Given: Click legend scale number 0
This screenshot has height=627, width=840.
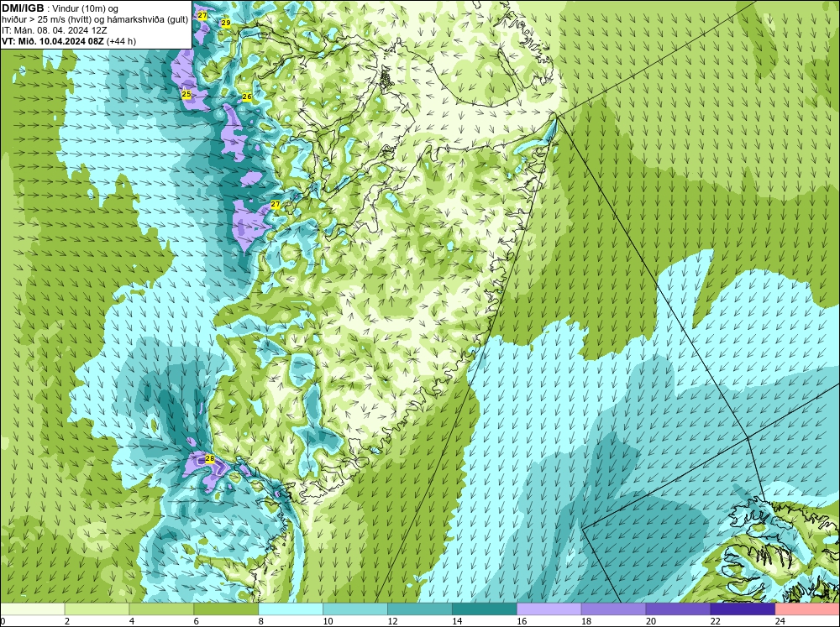Looking at the screenshot, I should pos(3,621).
